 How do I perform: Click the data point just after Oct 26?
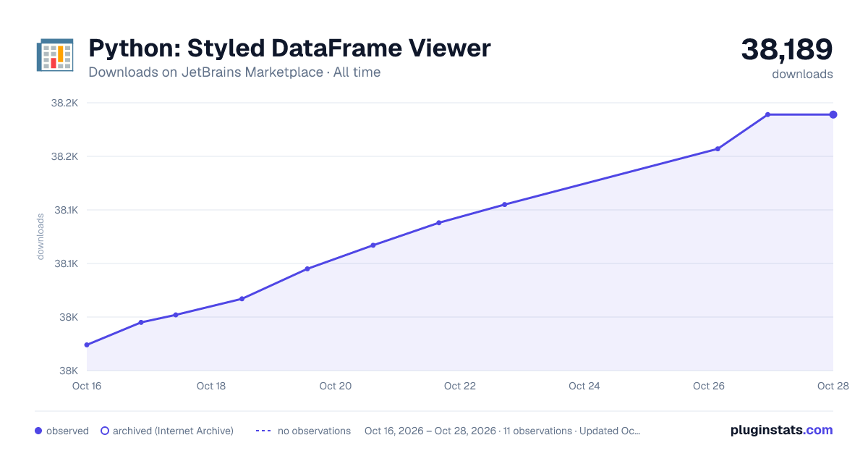pyautogui.click(x=718, y=149)
